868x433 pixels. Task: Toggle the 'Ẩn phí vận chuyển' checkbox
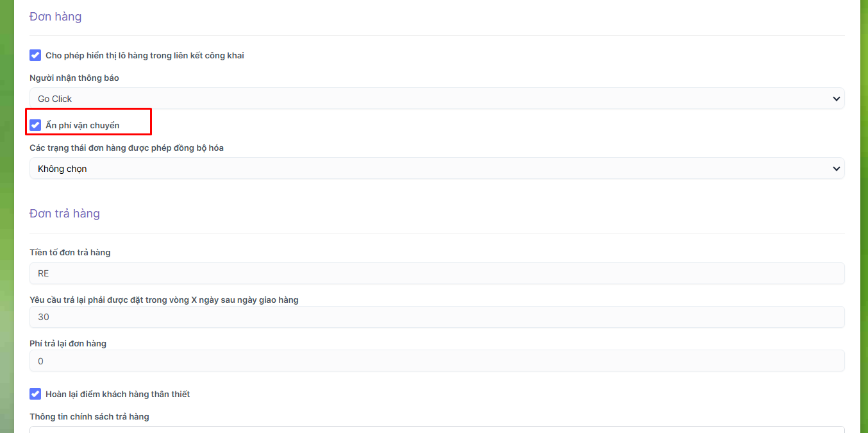tap(35, 125)
